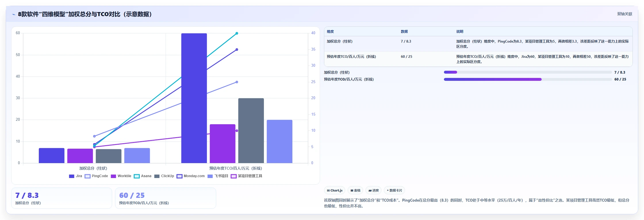Image resolution: width=644 pixels, height=220 pixels.
Task: Click the 7 / 8.3 value beside progress bar
Action: [x=620, y=72]
